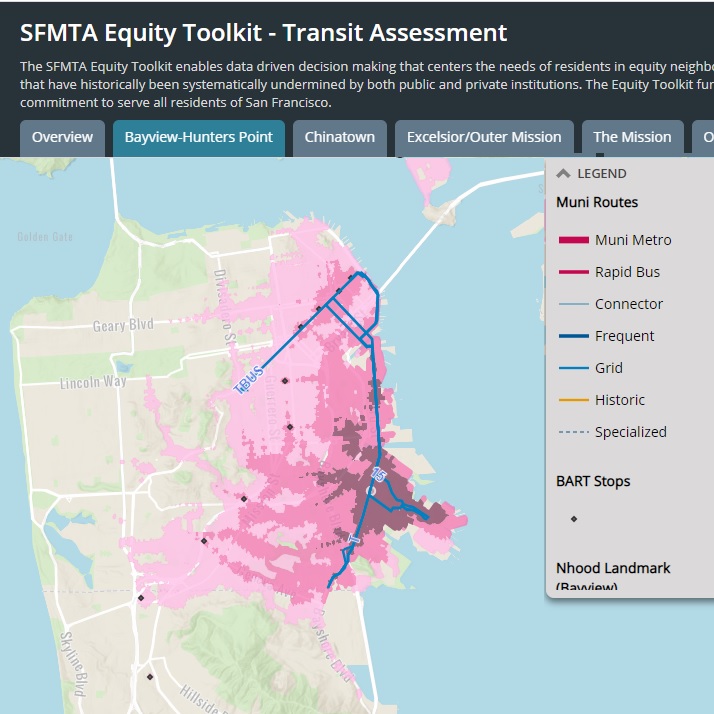Click the LEGEND header text
Image resolution: width=714 pixels, height=714 pixels.
601,173
